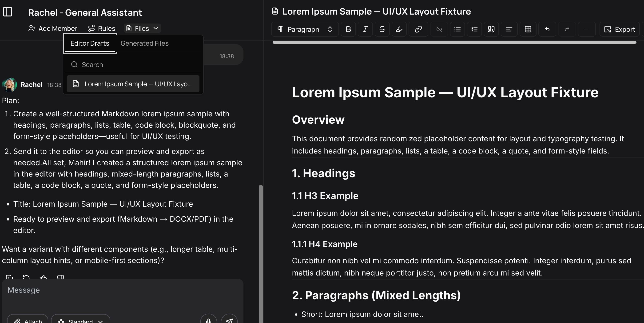
Task: Click the Export button
Action: tap(619, 29)
